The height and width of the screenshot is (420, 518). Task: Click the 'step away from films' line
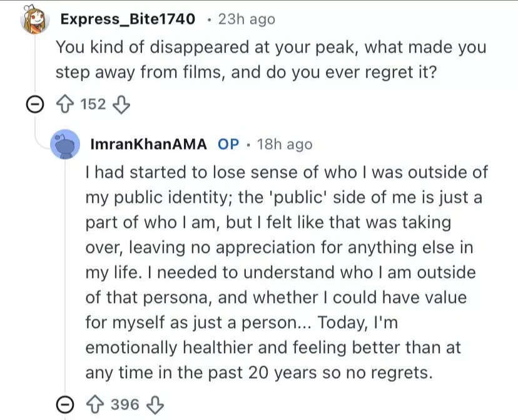246,72
